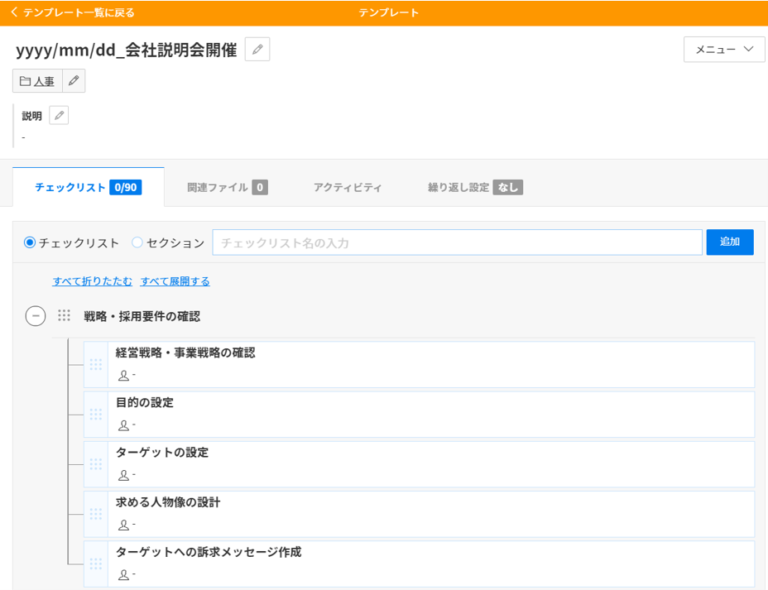Go back to テンプレート一覧
Screen dimensions: 768x590
tap(72, 13)
